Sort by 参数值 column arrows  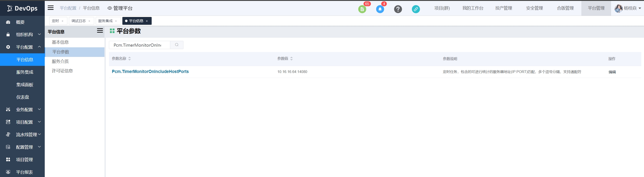pyautogui.click(x=291, y=59)
